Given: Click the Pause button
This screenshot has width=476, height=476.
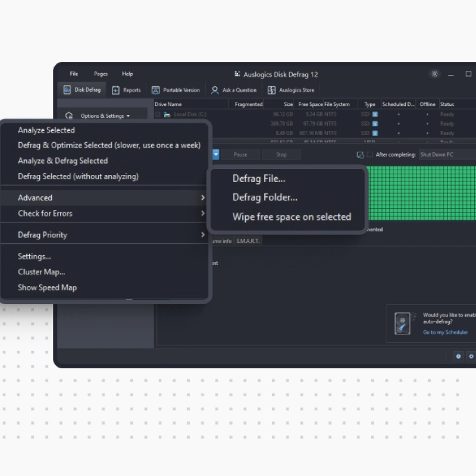Looking at the screenshot, I should pyautogui.click(x=240, y=155).
